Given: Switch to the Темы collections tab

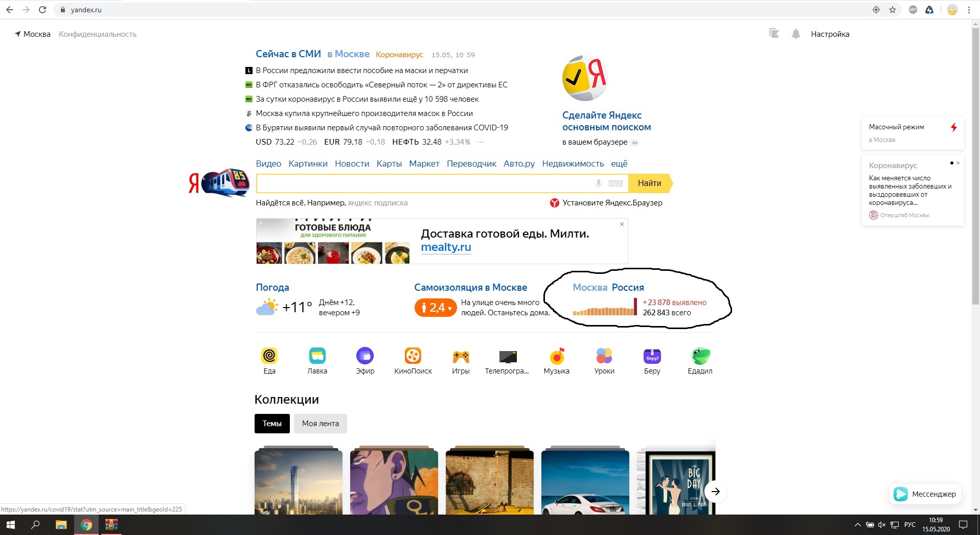Looking at the screenshot, I should (272, 424).
